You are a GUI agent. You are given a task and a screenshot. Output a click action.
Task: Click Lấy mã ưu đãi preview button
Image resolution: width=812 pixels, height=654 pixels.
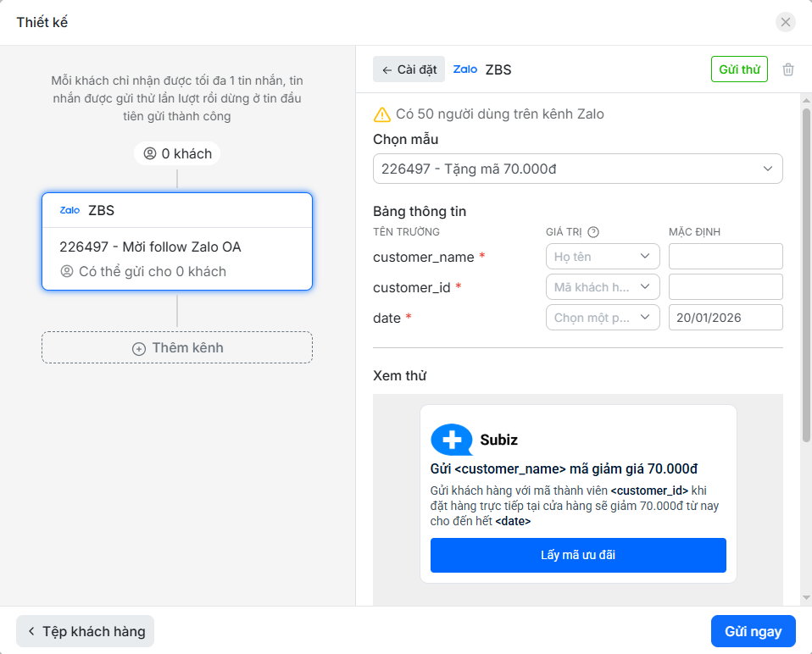578,556
